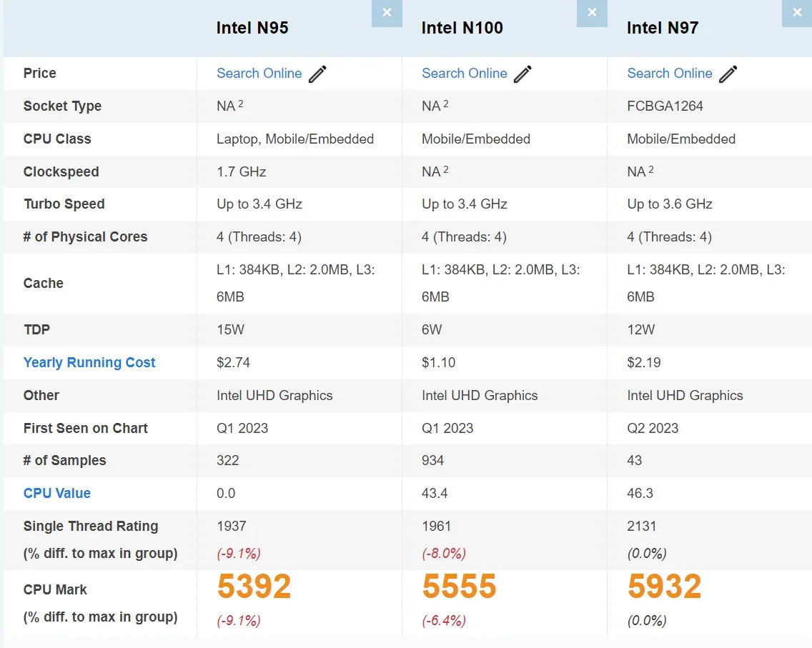Remove Intel N95 from the comparison
812x648 pixels.
387,12
